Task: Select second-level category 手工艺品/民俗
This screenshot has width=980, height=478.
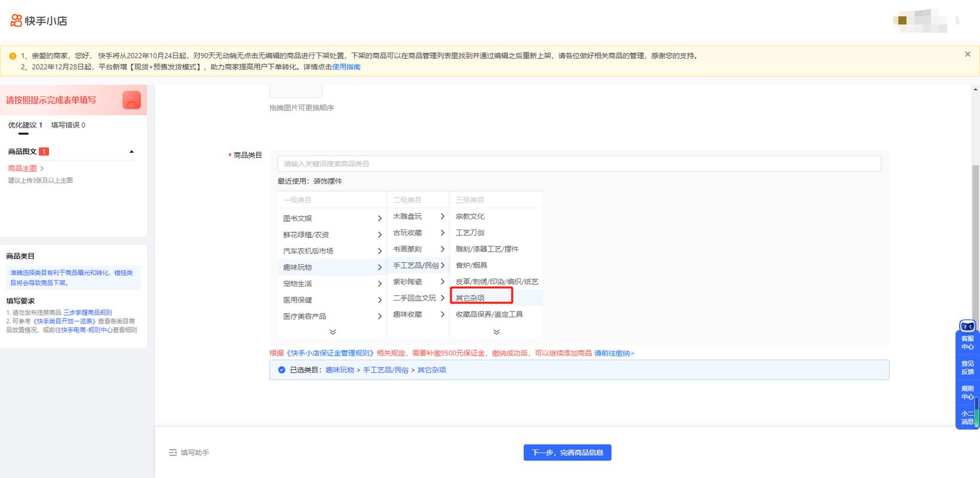Action: point(416,265)
